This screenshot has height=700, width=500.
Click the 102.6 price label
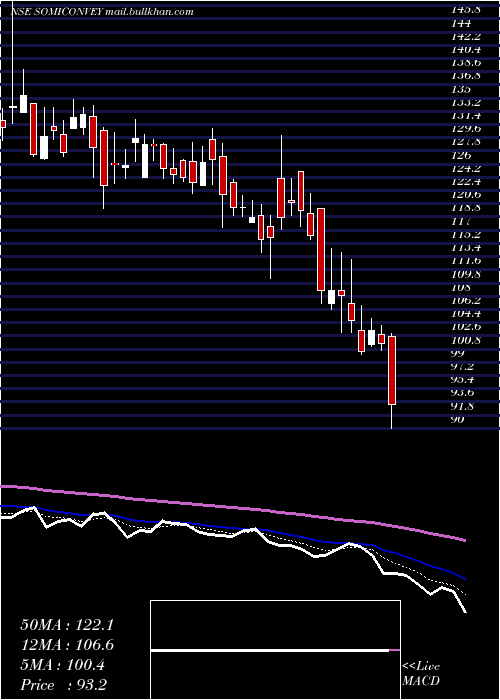tap(468, 326)
